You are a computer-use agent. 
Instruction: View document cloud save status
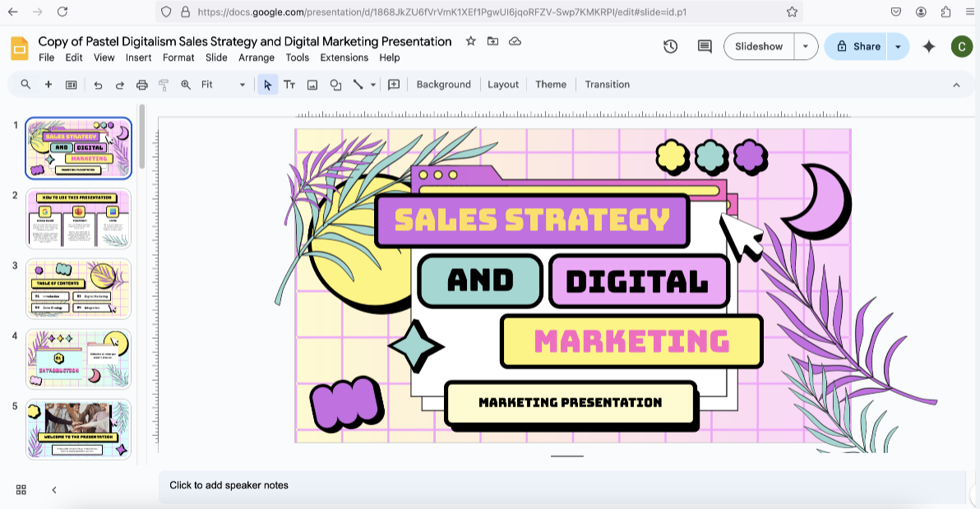click(515, 41)
